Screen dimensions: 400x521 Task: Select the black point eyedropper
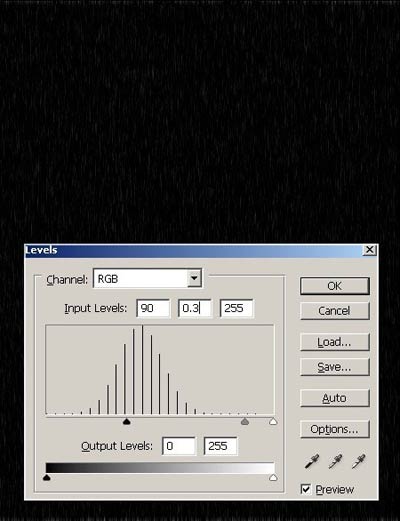pos(311,461)
